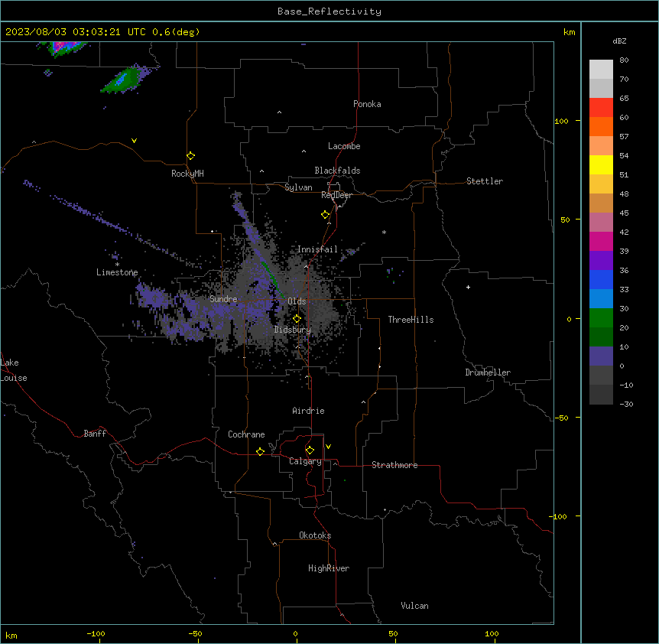Click the Sundre town label
Viewport: 659px width, 644px height.
coord(223,299)
